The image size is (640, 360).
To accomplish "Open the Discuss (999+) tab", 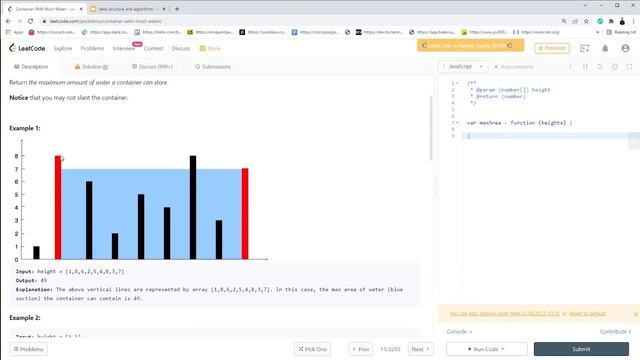I will point(152,67).
